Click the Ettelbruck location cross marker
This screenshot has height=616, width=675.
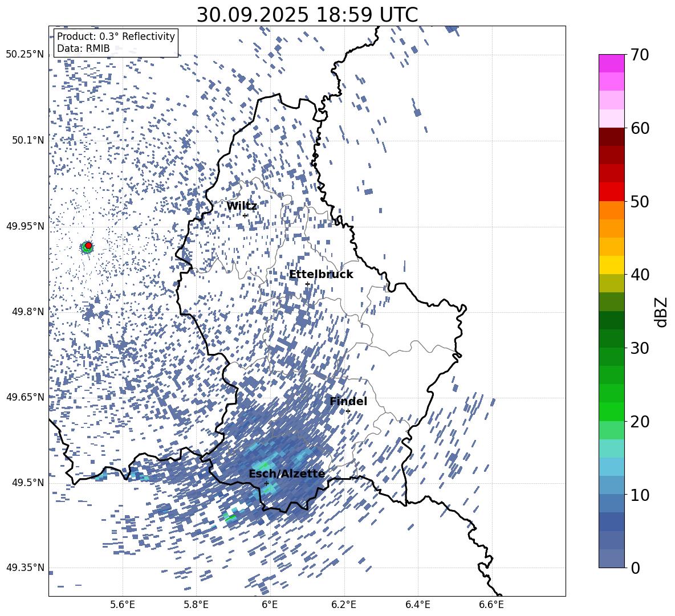(x=307, y=284)
